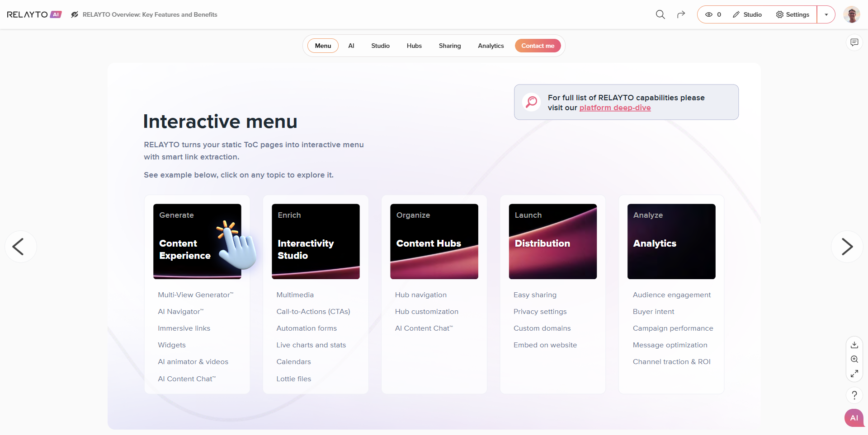The image size is (868, 435).
Task: Open the comments panel icon
Action: pyautogui.click(x=854, y=42)
